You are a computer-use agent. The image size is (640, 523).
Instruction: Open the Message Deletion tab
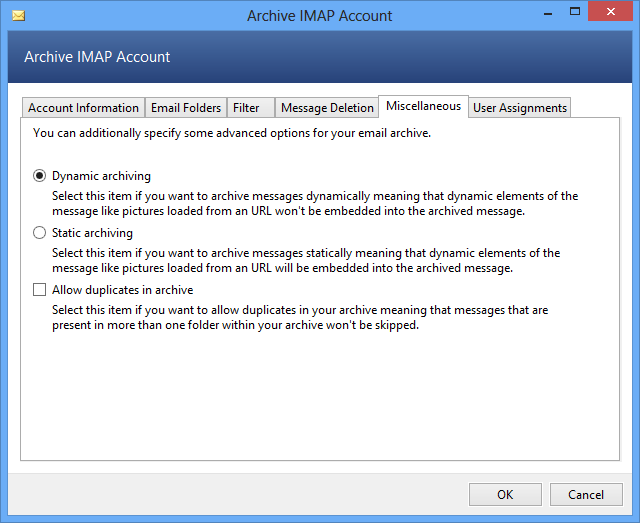coord(326,108)
